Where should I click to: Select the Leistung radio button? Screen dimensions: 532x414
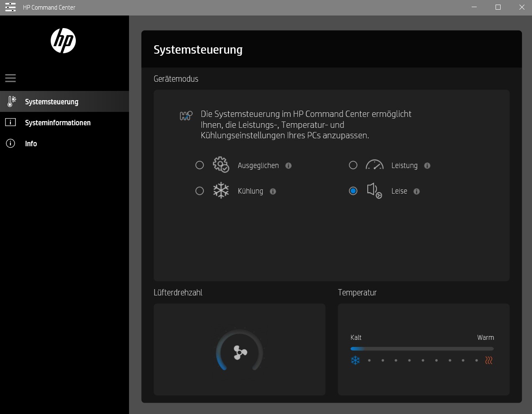point(353,165)
